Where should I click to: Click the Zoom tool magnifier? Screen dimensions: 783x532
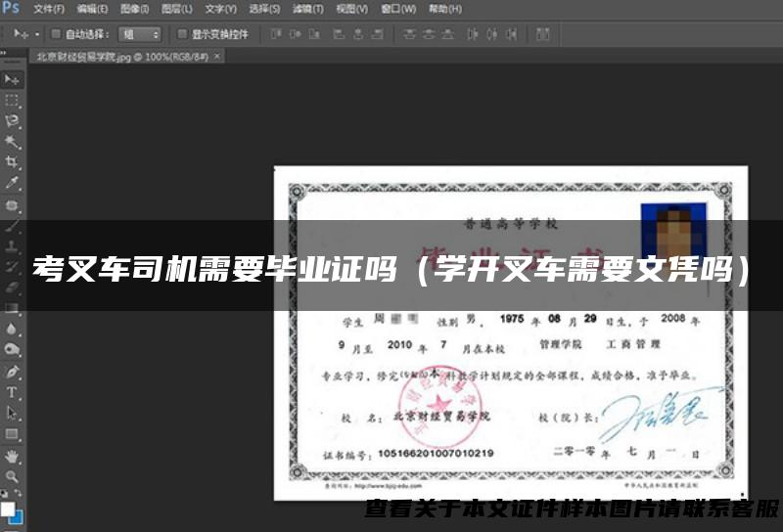click(x=13, y=476)
